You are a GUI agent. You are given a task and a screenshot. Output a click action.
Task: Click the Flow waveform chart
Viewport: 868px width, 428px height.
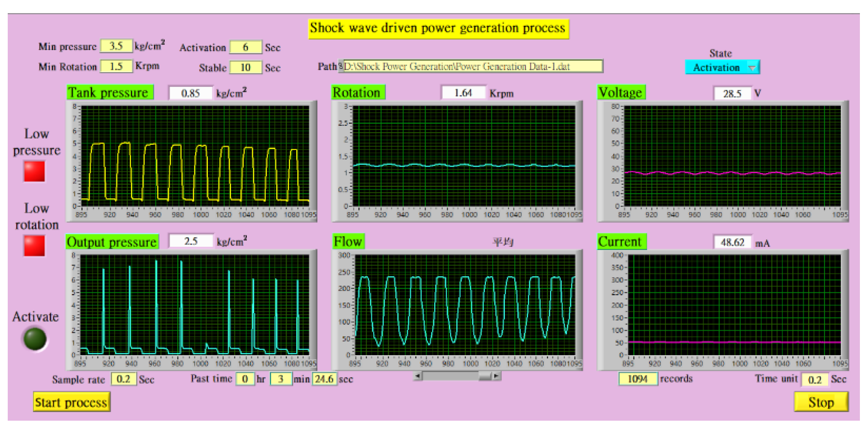pyautogui.click(x=465, y=305)
